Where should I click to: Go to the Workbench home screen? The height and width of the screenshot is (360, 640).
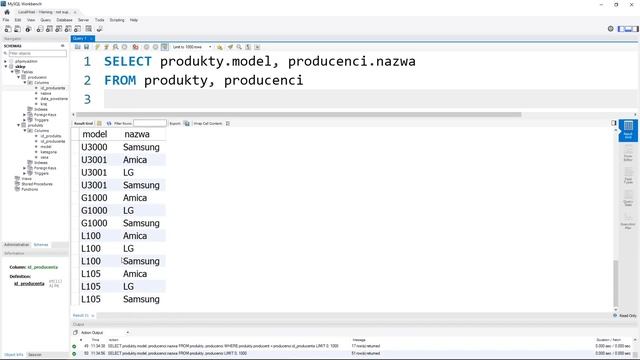click(x=7, y=12)
